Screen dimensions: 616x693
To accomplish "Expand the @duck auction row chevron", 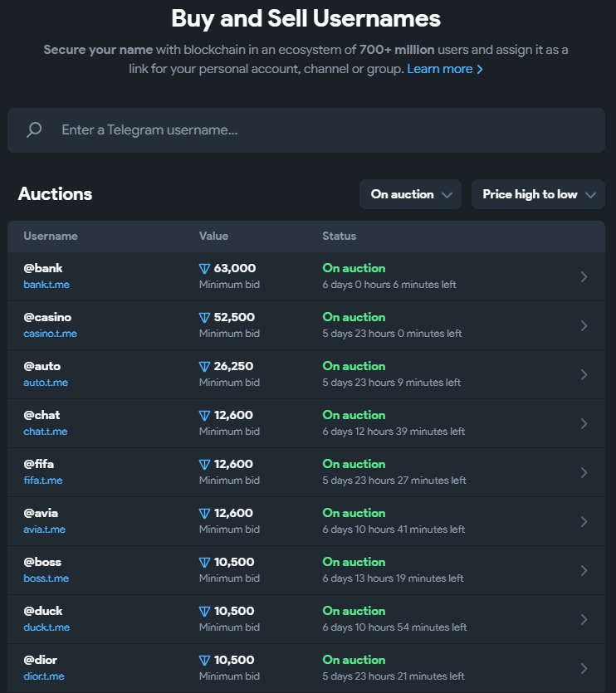I will click(x=584, y=619).
